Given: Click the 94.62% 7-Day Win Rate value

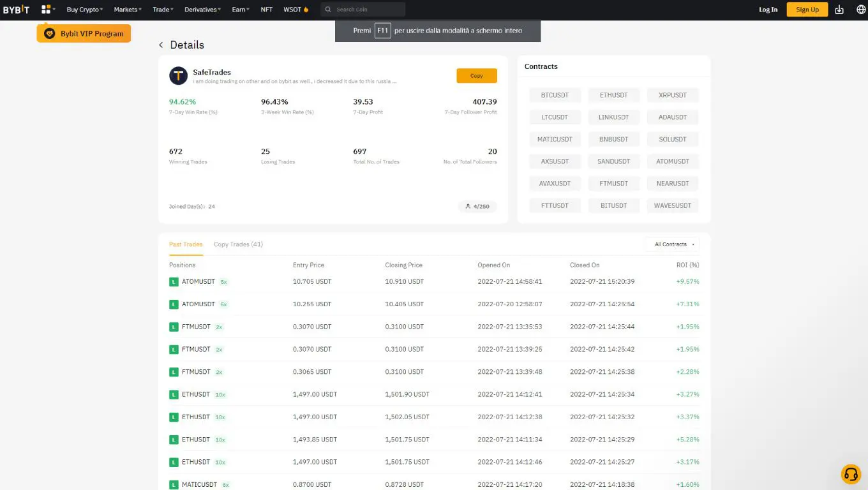Looking at the screenshot, I should coord(183,101).
